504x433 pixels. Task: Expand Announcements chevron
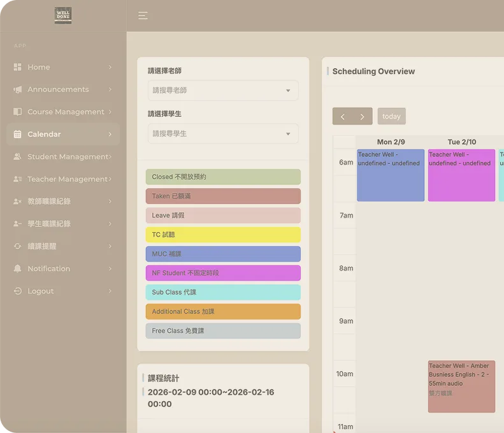coord(110,89)
